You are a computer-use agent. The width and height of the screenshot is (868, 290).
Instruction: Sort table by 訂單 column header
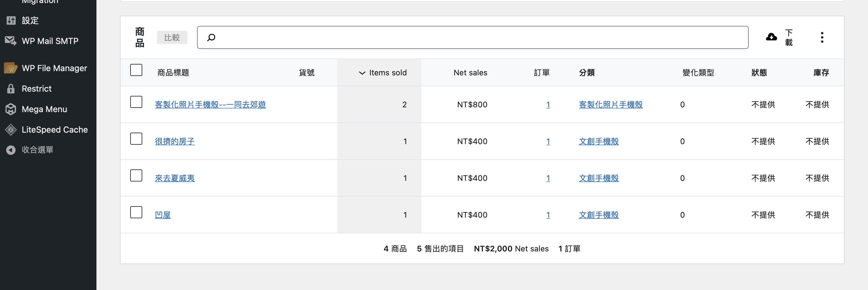542,72
